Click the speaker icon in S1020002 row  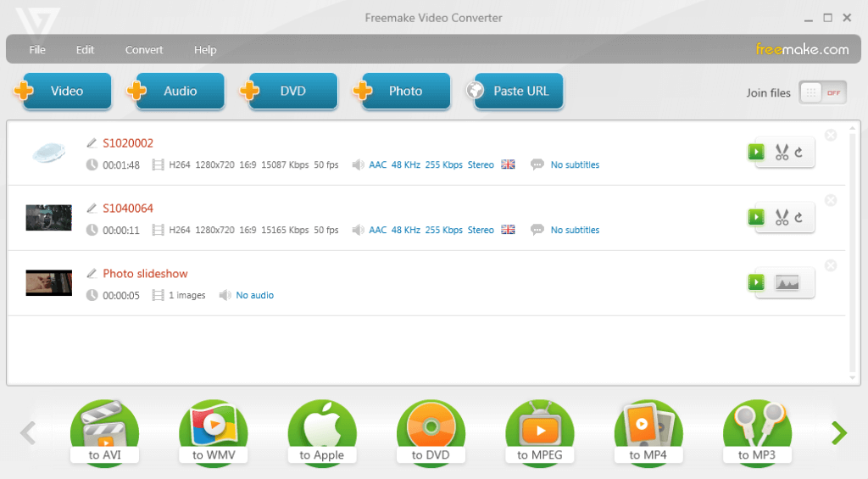pos(358,164)
